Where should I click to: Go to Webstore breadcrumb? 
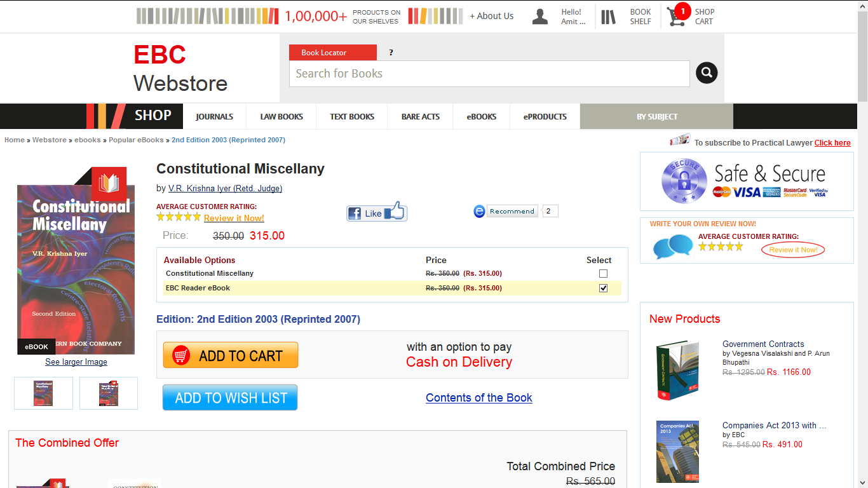(50, 140)
